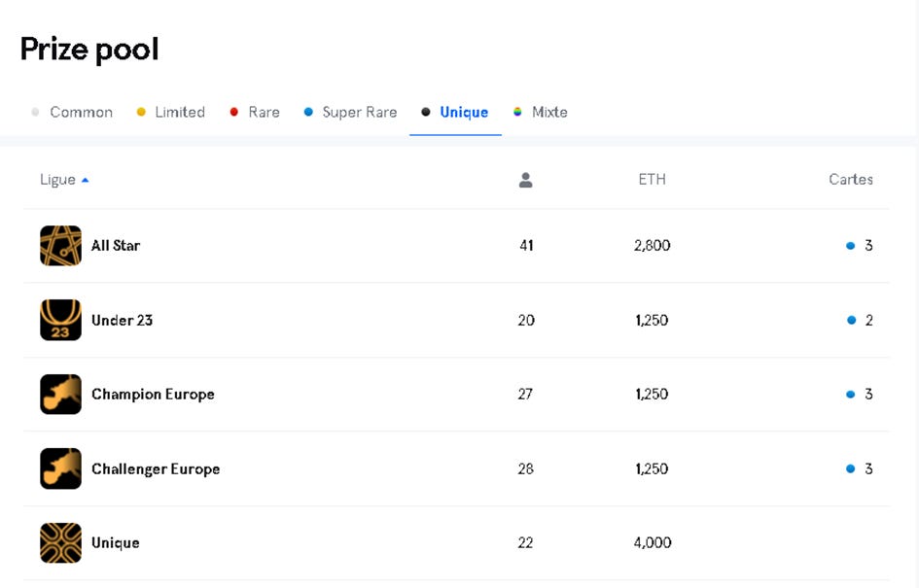
Task: Sort by the Cartes column header
Action: 850,179
